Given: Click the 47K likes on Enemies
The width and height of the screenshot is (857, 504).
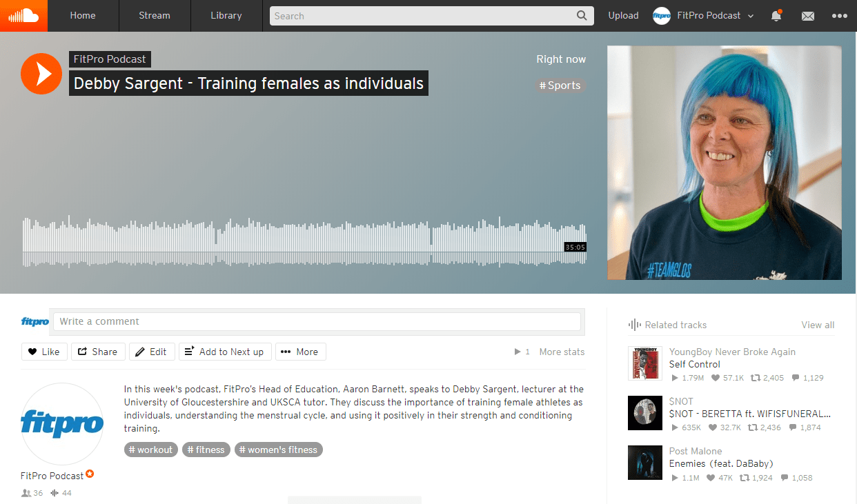Looking at the screenshot, I should tap(720, 477).
